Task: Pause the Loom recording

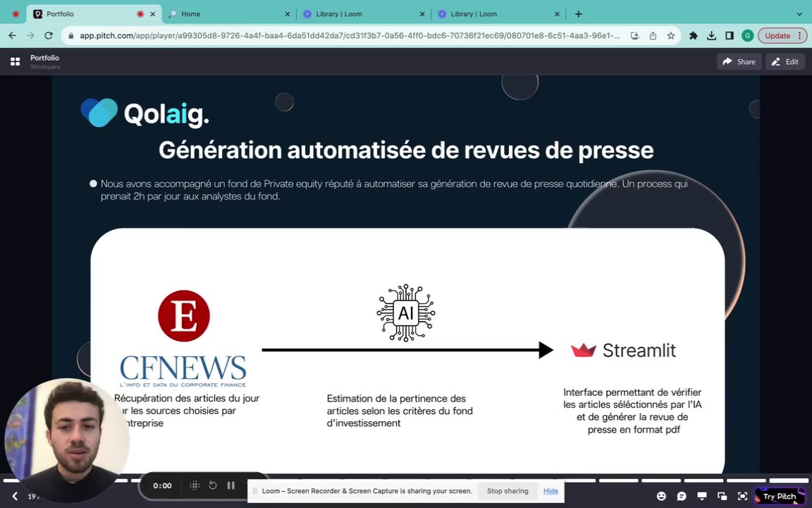Action: pyautogui.click(x=231, y=485)
